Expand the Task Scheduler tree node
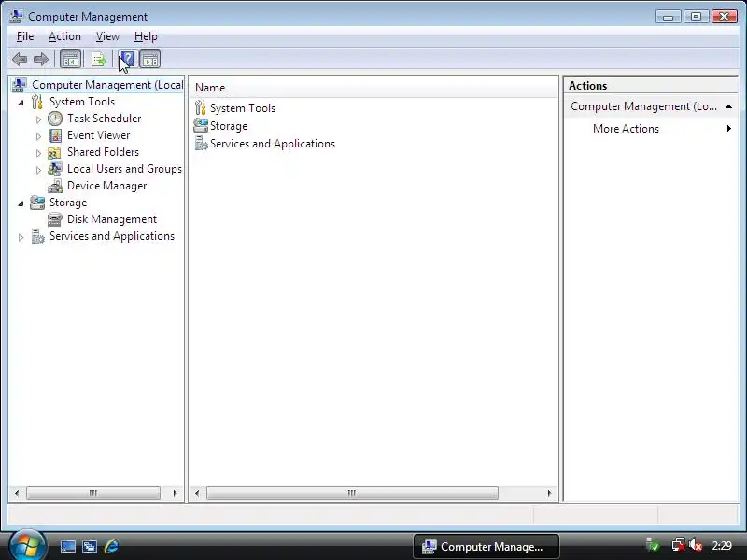Viewport: 747px width, 560px height. point(38,119)
